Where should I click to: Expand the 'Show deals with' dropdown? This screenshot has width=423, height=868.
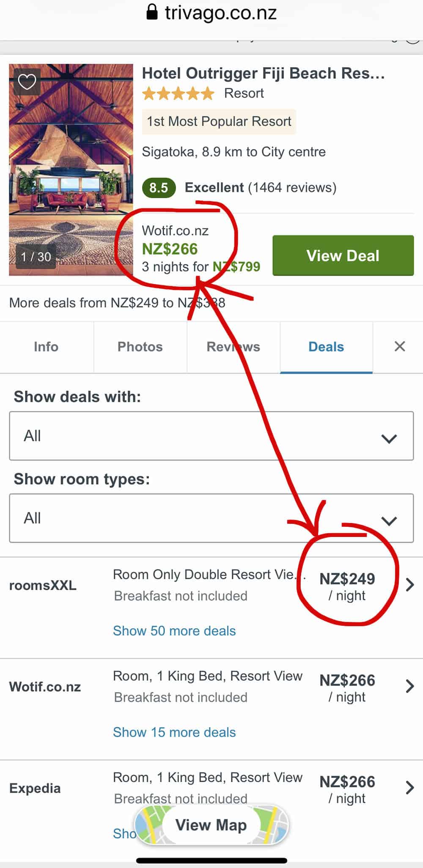pyautogui.click(x=211, y=436)
